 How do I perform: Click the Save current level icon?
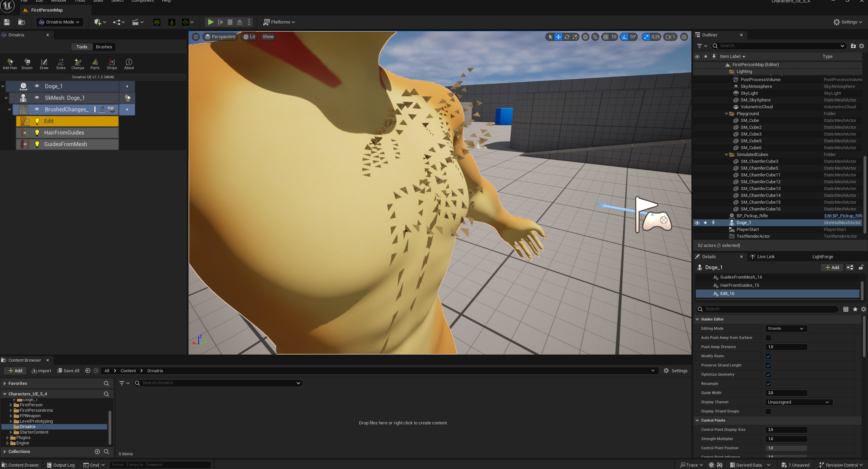pyautogui.click(x=6, y=22)
